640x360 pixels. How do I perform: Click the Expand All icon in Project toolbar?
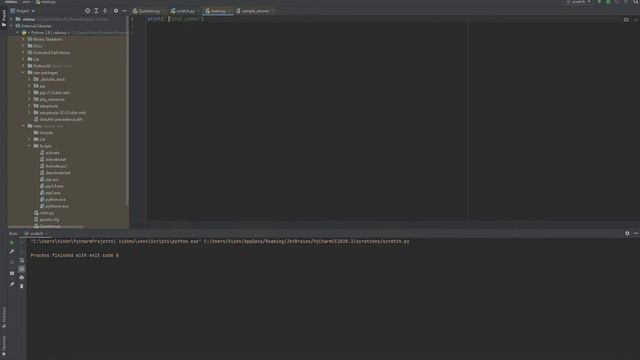[96, 11]
